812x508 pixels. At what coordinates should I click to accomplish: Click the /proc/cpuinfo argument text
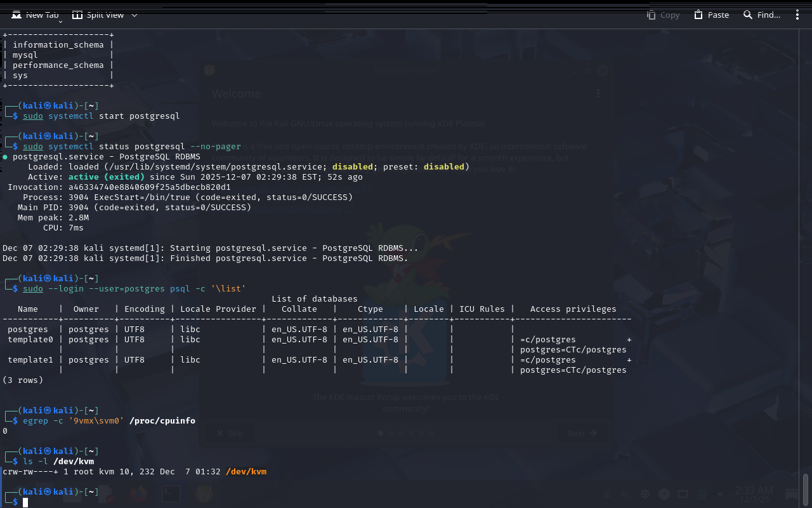(162, 421)
